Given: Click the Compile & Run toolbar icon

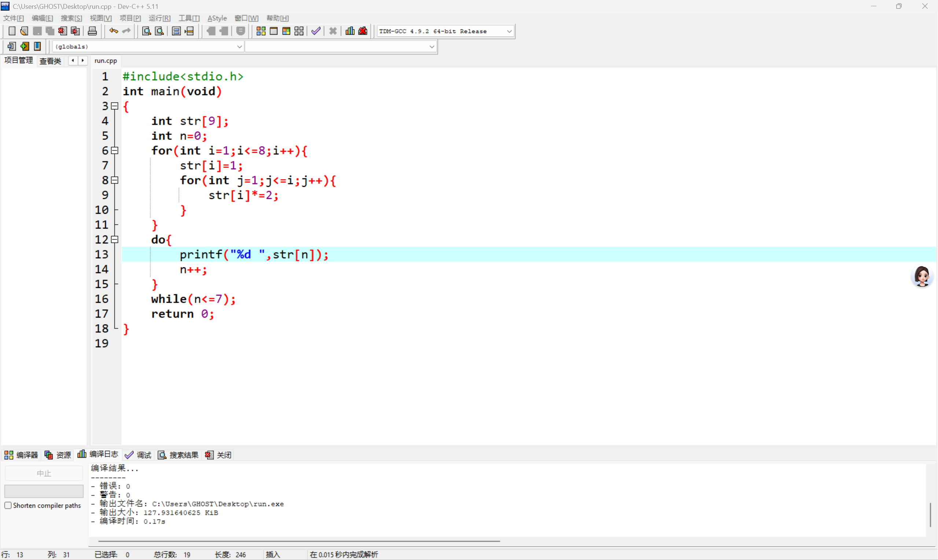Looking at the screenshot, I should point(286,31).
